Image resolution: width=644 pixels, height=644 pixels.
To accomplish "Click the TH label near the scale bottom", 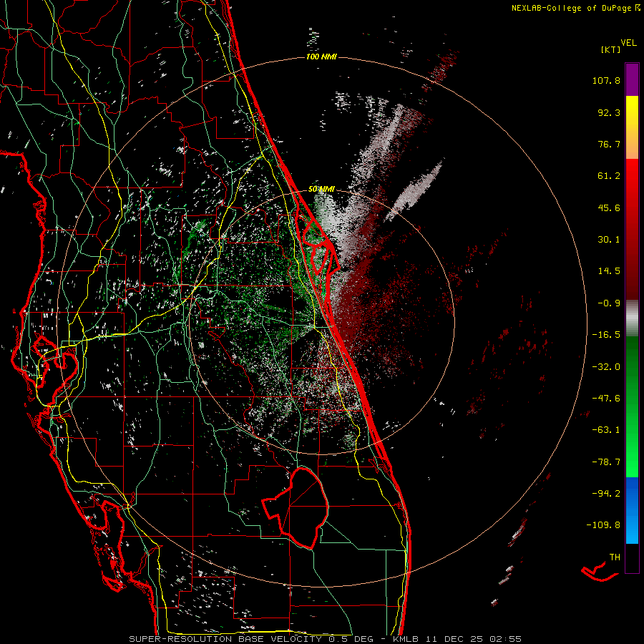I will coord(615,557).
